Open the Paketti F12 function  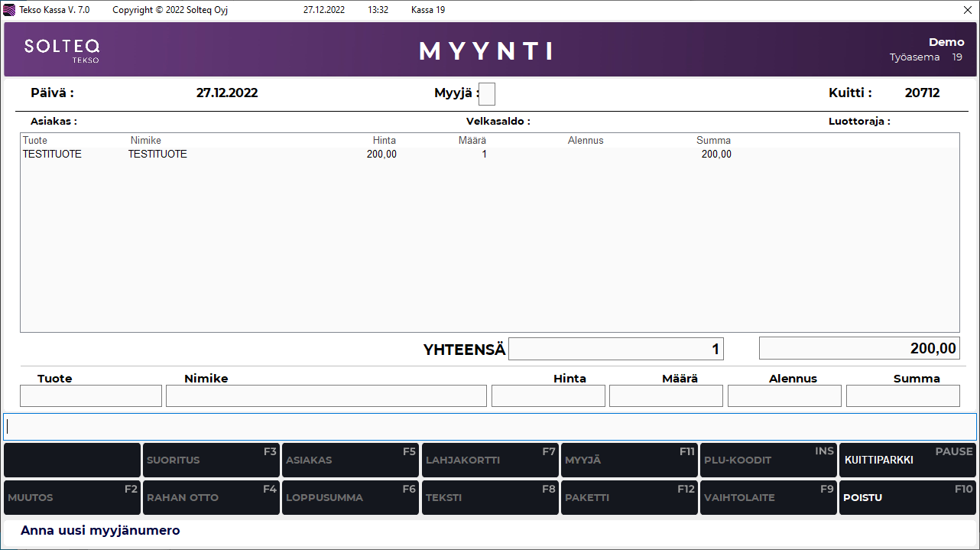629,497
